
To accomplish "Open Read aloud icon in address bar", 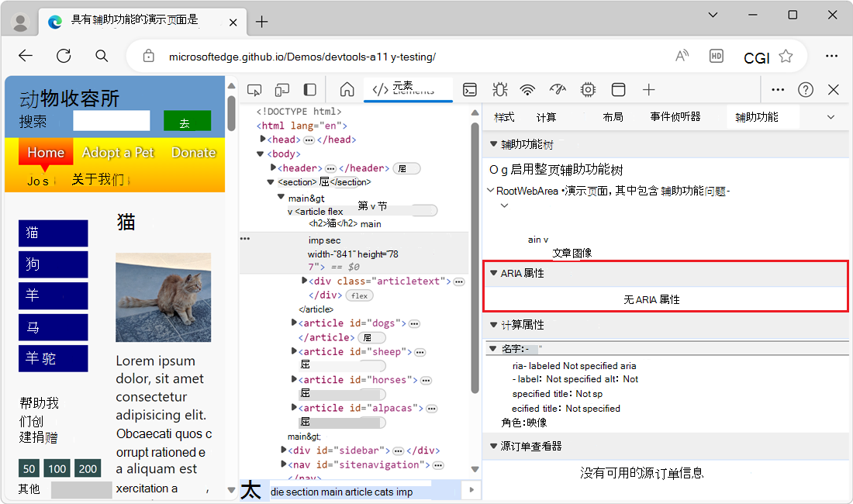I will (682, 56).
